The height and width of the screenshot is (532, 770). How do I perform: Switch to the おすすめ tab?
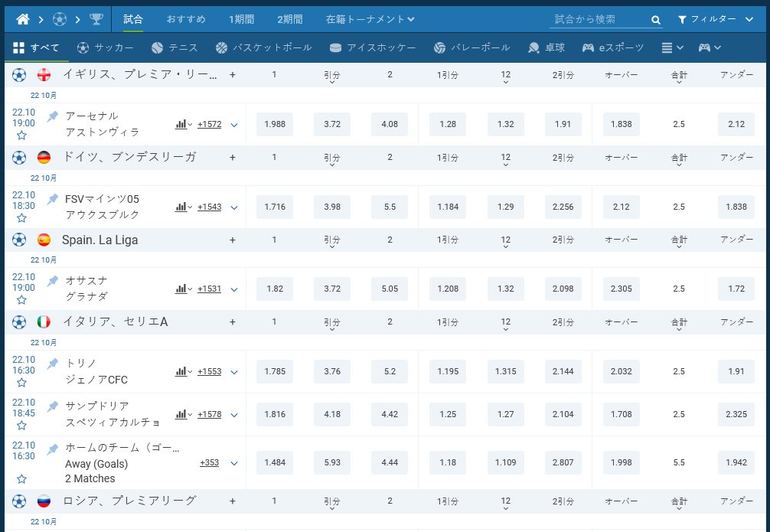click(x=186, y=19)
